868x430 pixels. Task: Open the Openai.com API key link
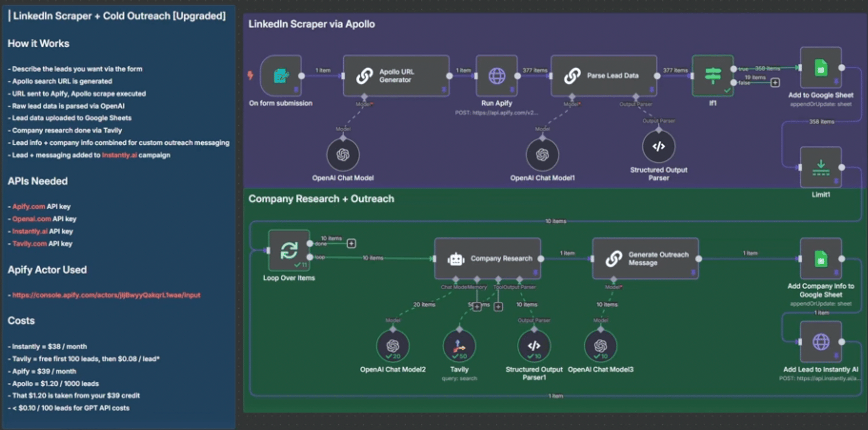[31, 219]
